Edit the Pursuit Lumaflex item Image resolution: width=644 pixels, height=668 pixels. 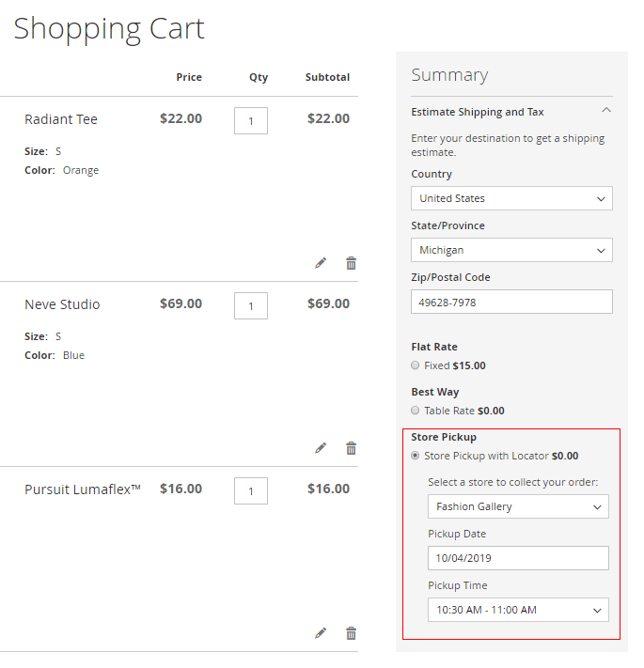pos(321,633)
